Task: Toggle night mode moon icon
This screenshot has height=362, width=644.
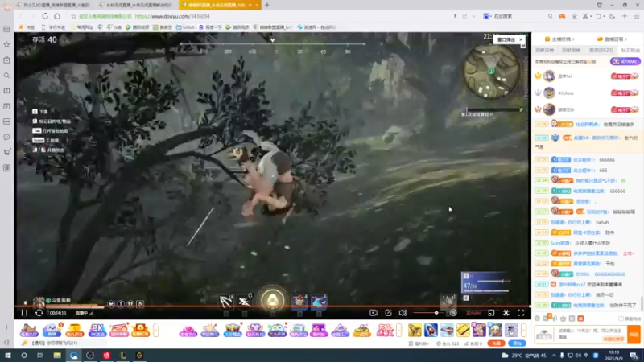Action: [x=613, y=16]
